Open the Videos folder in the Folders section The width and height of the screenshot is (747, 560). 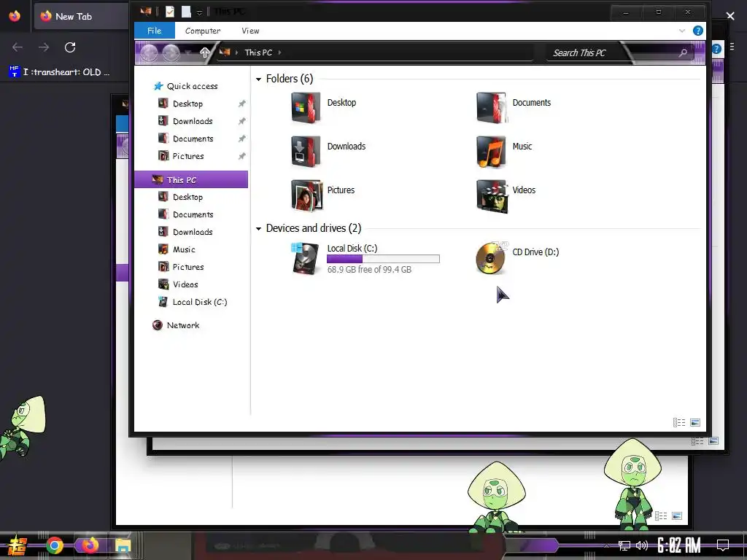coord(492,195)
